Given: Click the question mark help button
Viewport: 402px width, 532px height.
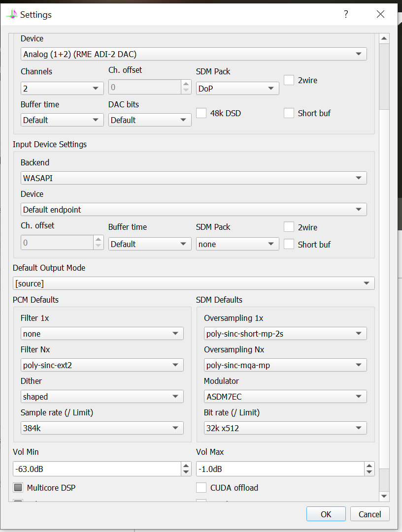Looking at the screenshot, I should [x=346, y=14].
